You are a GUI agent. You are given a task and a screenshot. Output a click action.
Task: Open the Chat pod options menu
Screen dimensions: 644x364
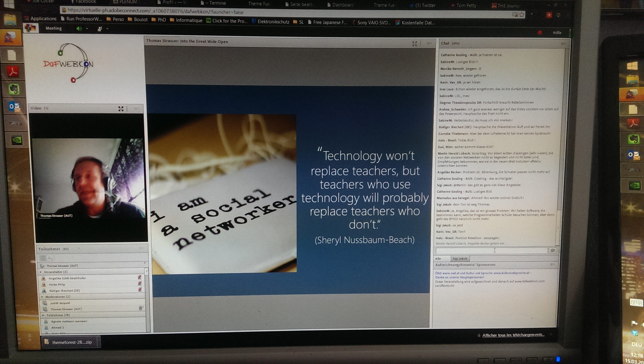563,44
